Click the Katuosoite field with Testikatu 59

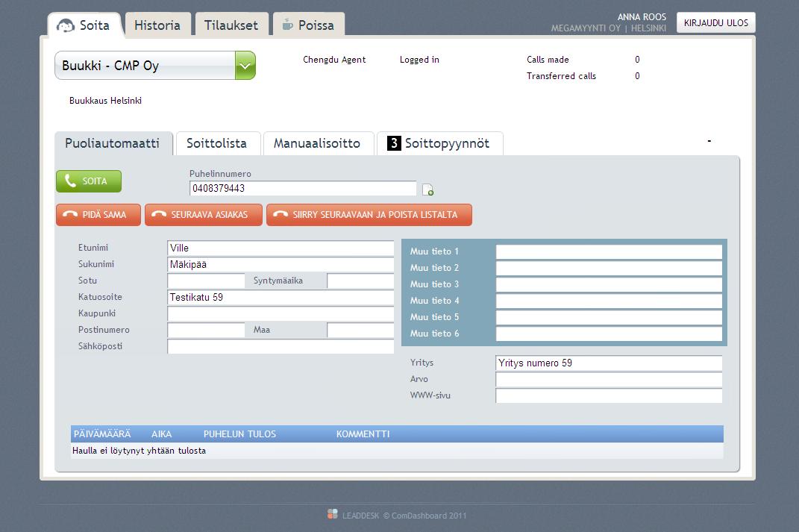click(x=281, y=298)
